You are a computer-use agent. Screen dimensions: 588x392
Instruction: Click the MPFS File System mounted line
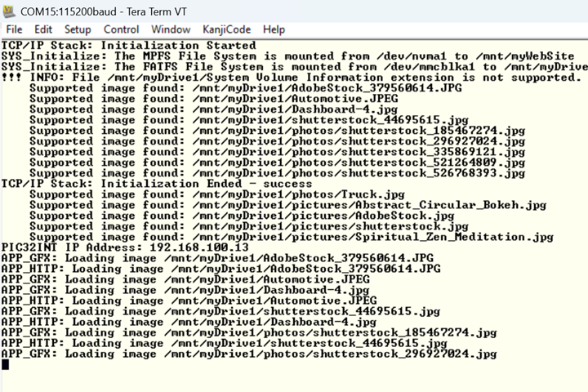[x=288, y=56]
